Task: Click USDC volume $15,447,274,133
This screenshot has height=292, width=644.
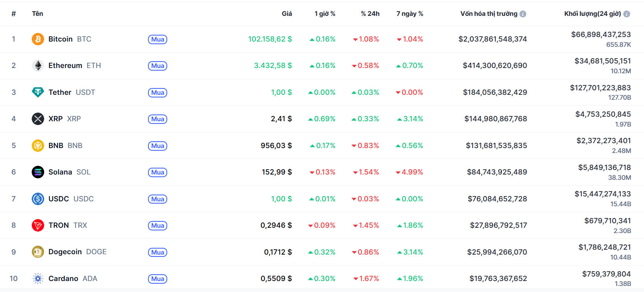Action: tap(603, 194)
